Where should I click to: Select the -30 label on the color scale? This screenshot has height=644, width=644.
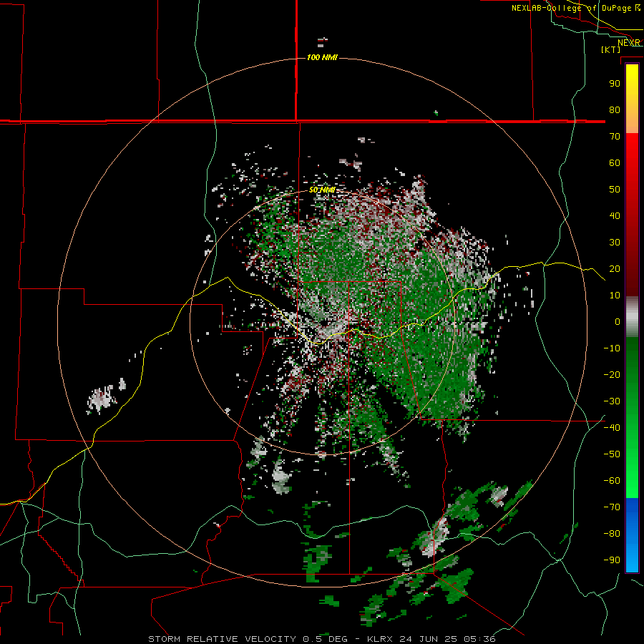[x=612, y=401]
